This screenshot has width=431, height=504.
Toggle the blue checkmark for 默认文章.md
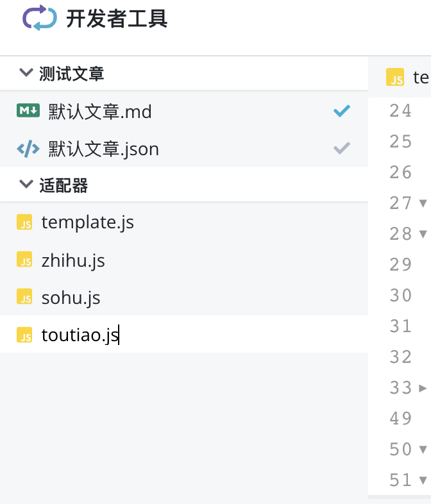point(342,111)
